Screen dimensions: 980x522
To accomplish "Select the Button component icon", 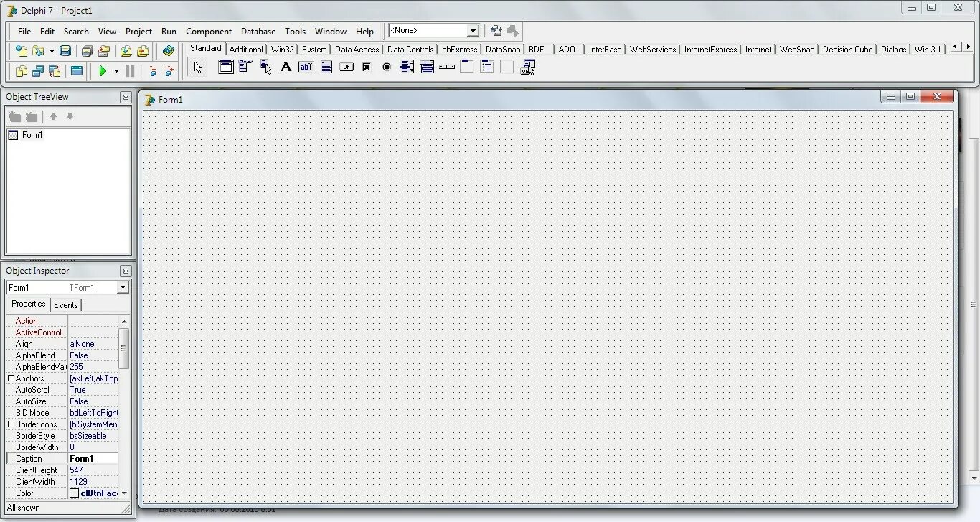I will [x=347, y=67].
